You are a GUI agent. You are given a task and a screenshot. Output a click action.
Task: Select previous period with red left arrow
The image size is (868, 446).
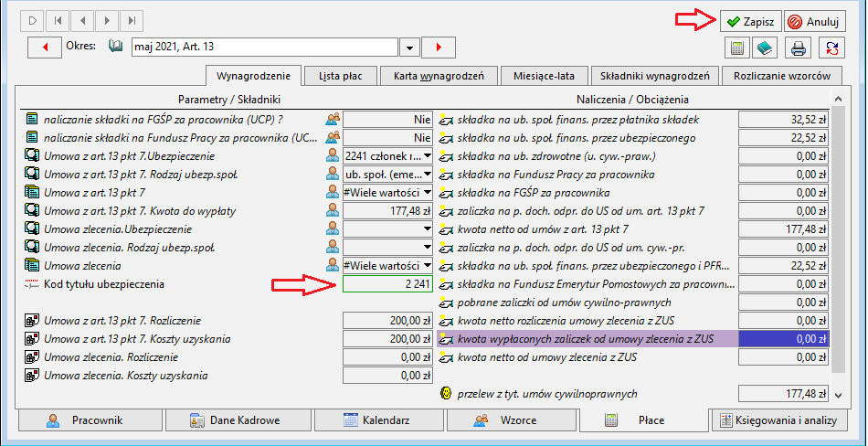[45, 48]
